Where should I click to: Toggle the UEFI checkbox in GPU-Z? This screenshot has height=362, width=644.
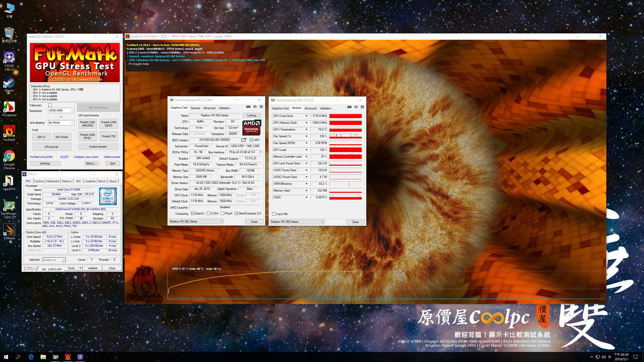[251, 140]
